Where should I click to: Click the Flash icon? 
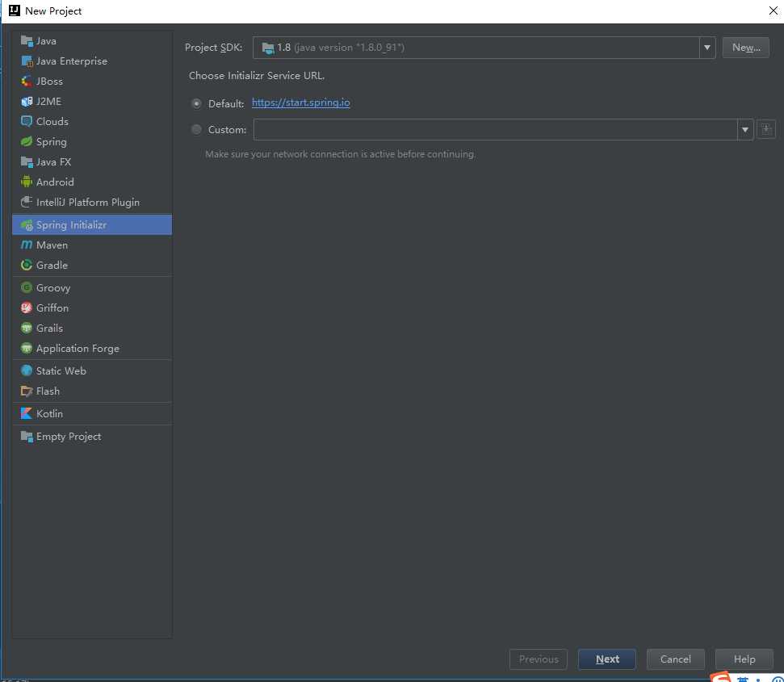[x=27, y=391]
